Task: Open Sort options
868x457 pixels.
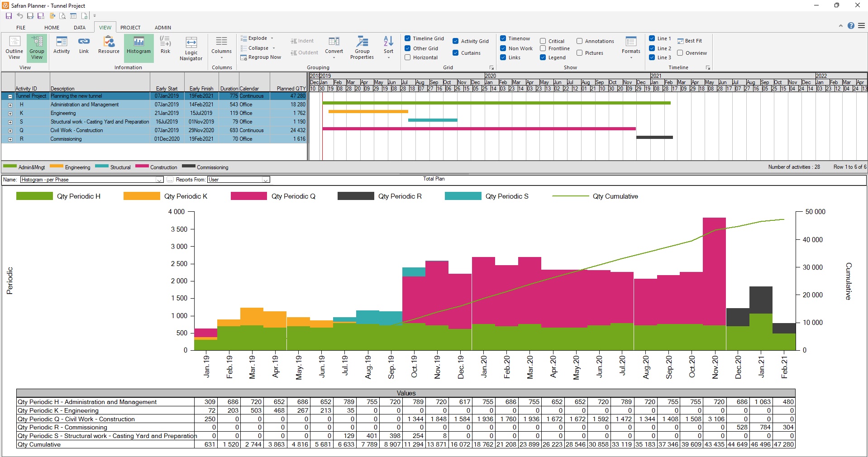Action: [388, 47]
